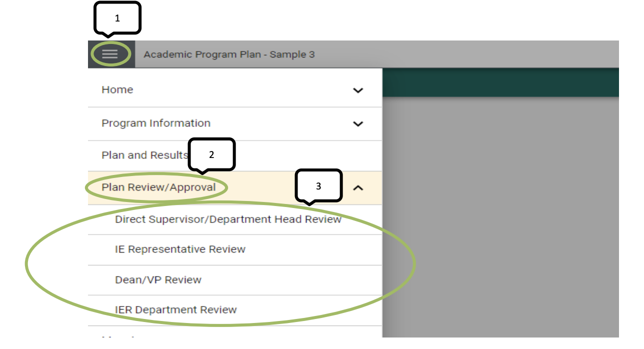Click the Home chevron arrow
Viewport: 644px width, 349px height.
(x=358, y=90)
